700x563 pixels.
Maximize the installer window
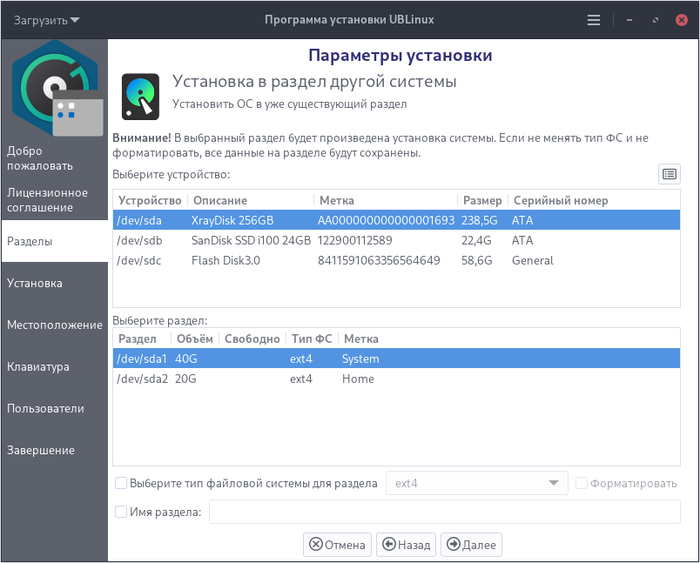tap(655, 20)
